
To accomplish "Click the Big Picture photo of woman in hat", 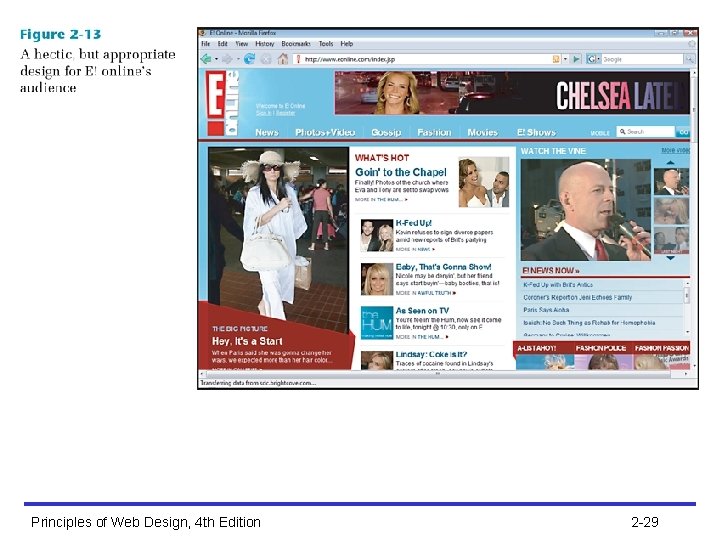I will point(278,234).
